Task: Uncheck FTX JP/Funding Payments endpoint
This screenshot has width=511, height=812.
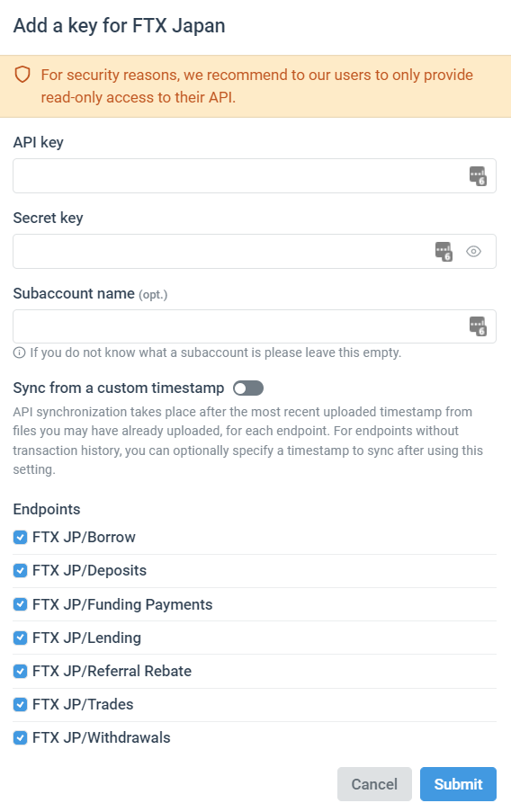Action: pyautogui.click(x=20, y=604)
